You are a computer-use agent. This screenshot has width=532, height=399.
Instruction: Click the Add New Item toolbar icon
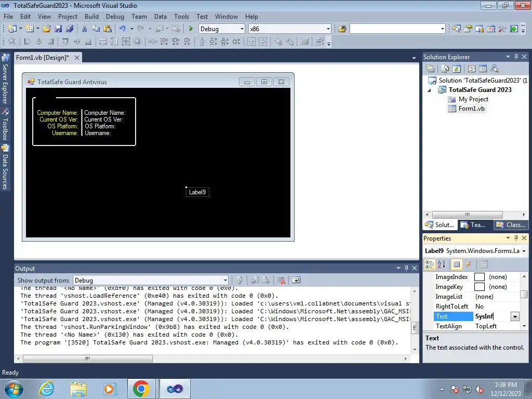30,29
